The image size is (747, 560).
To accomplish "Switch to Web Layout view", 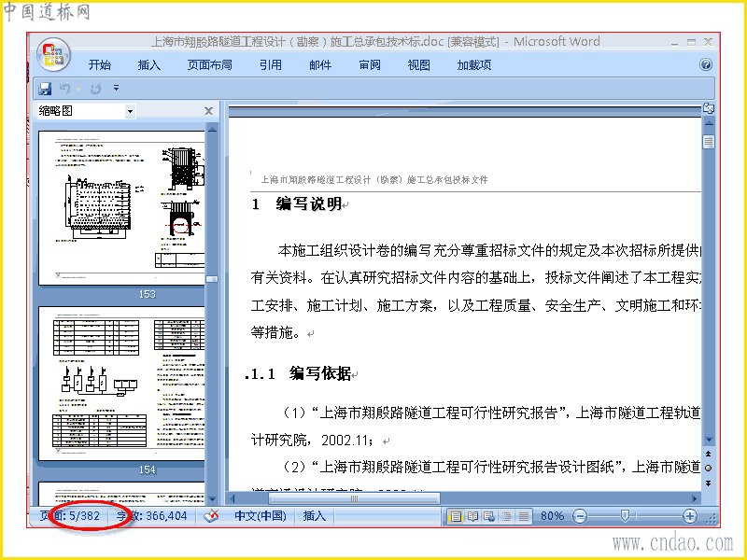I will 489,516.
